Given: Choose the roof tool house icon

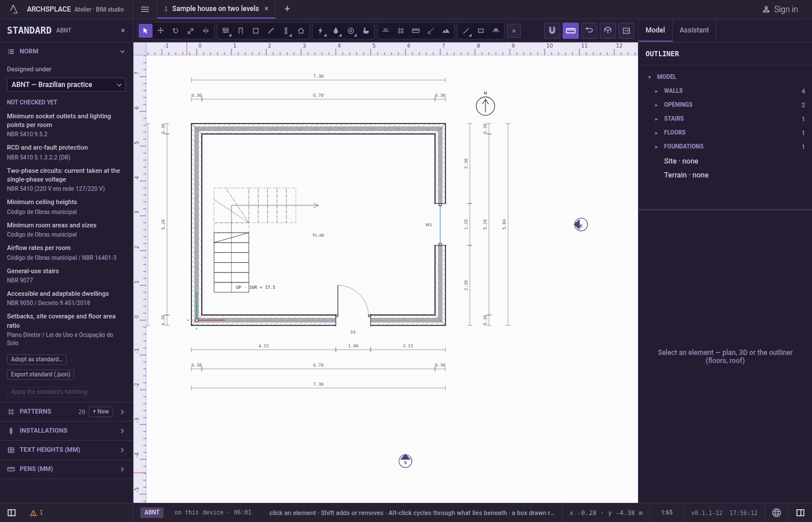Looking at the screenshot, I should click(x=301, y=31).
